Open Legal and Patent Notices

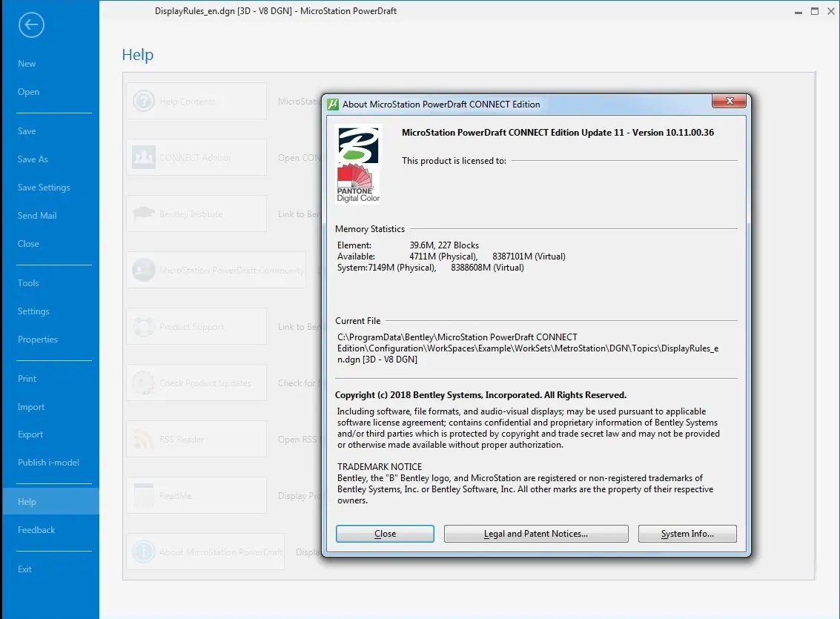click(x=536, y=533)
